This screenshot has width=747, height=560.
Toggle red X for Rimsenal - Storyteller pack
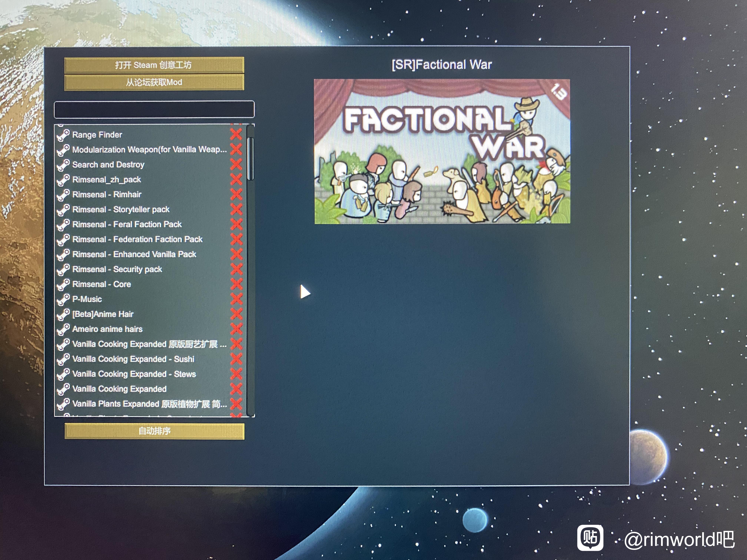[x=236, y=209]
